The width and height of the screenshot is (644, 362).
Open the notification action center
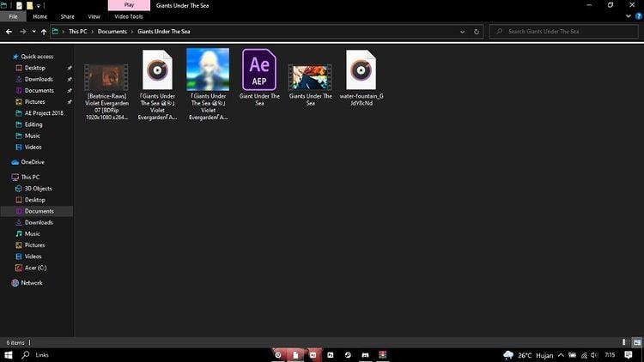(x=629, y=355)
